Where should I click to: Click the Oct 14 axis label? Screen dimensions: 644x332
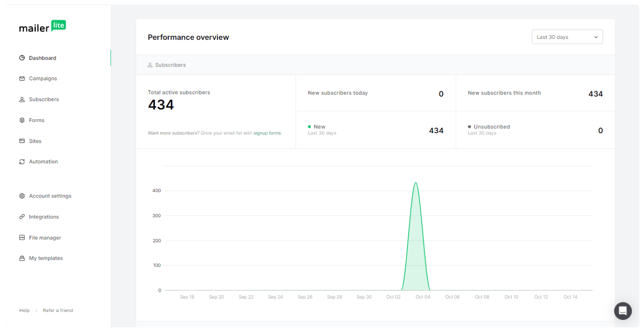571,297
